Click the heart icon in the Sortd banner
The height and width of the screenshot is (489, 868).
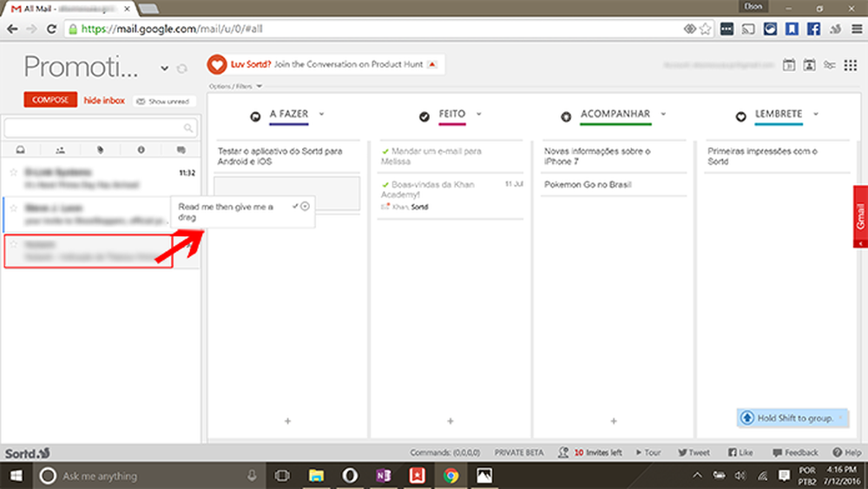217,65
